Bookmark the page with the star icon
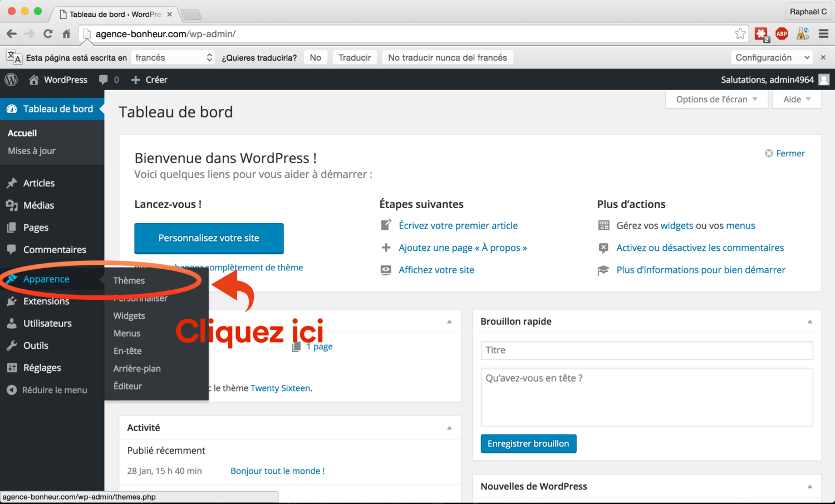This screenshot has height=504, width=835. [740, 34]
